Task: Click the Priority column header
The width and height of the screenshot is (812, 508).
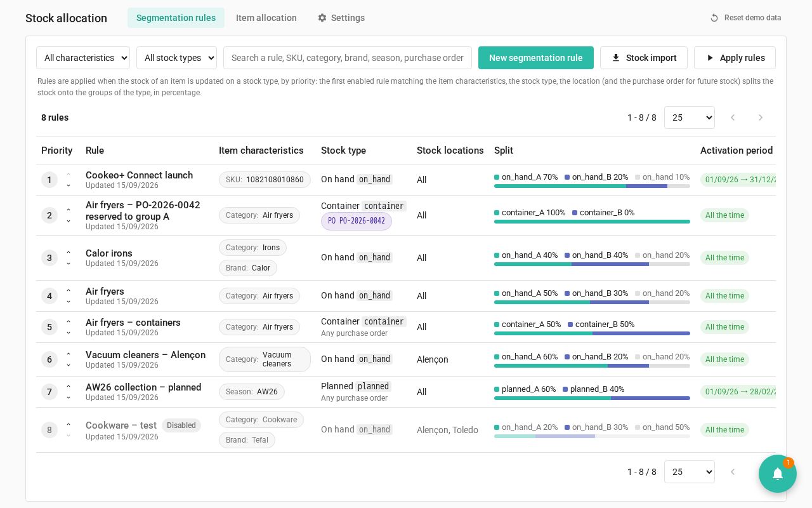Action: pos(57,150)
